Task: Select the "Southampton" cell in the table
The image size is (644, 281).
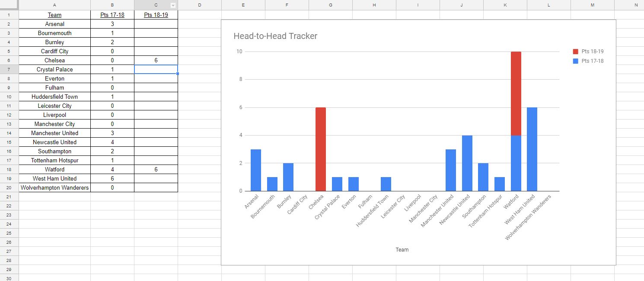Action: tap(54, 151)
